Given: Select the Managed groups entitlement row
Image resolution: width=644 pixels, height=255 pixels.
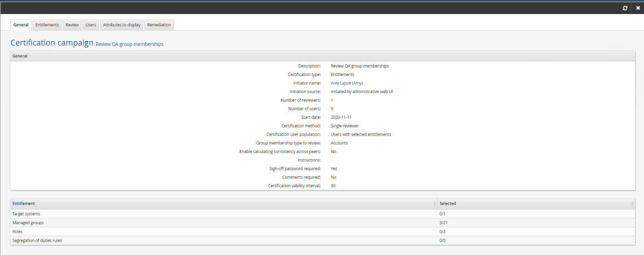Looking at the screenshot, I should 28,223.
